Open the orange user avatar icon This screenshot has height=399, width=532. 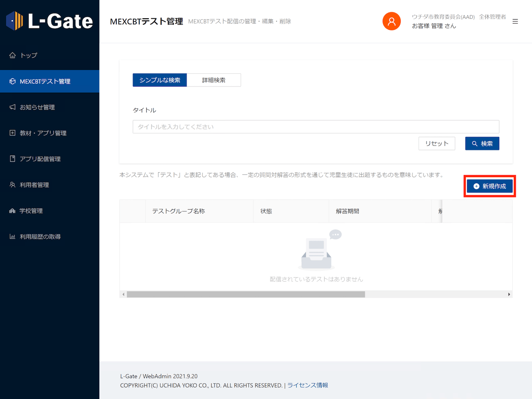click(392, 21)
